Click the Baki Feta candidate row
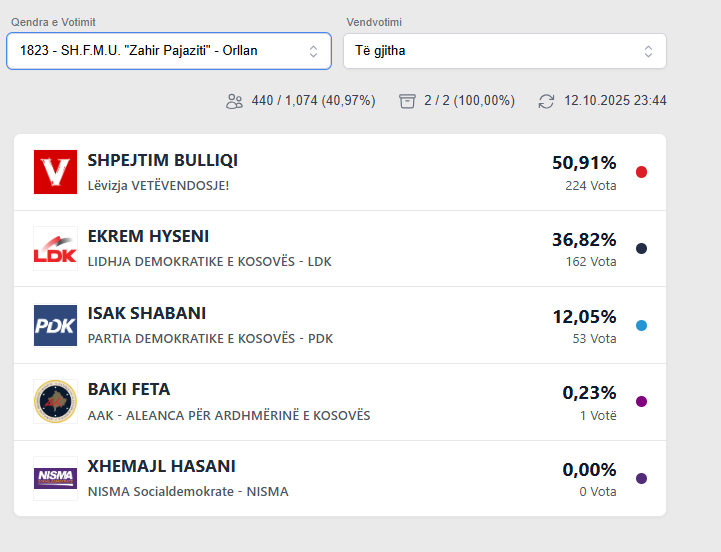Screen dimensions: 721x552 340,402
